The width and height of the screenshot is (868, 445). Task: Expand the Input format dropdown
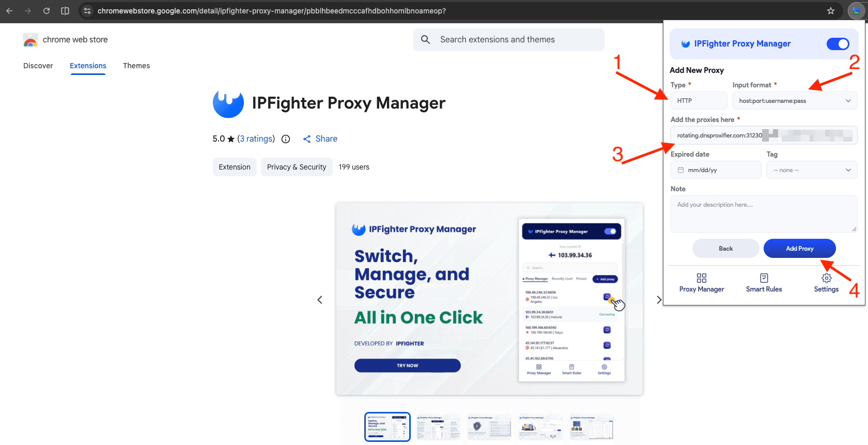click(795, 101)
